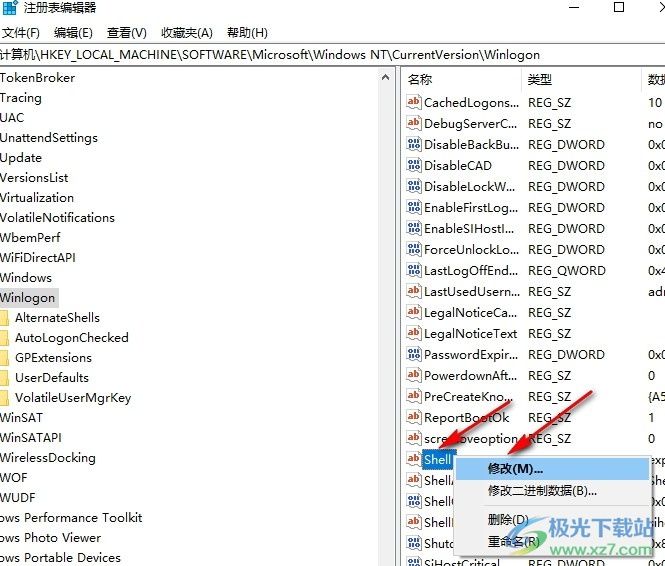Click the EnableFirstLog... DWORD icon
665x566 pixels.
pyautogui.click(x=414, y=207)
